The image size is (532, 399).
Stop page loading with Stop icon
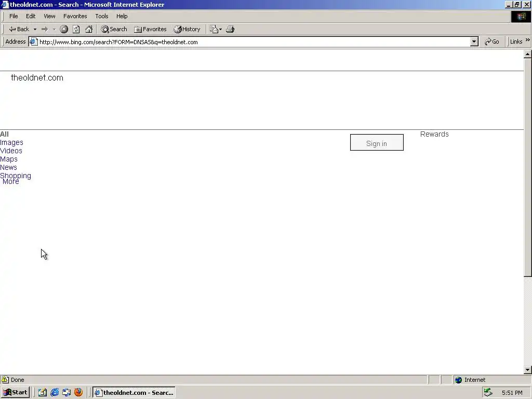[64, 29]
